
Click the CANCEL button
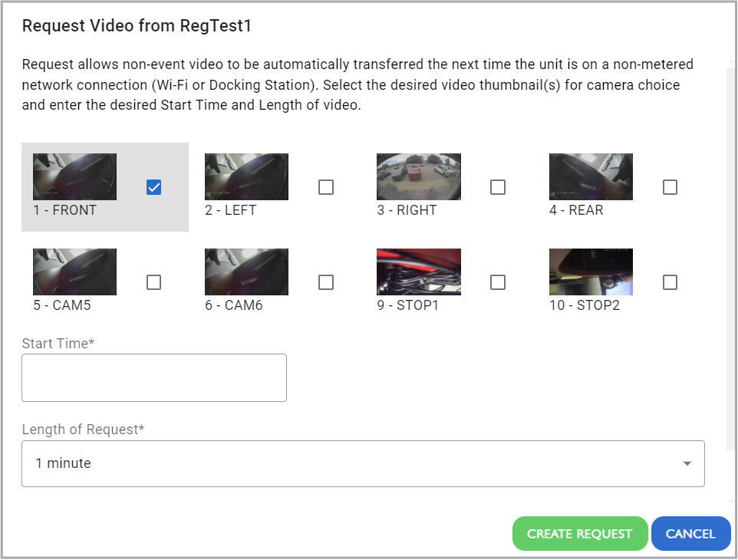[x=690, y=534]
